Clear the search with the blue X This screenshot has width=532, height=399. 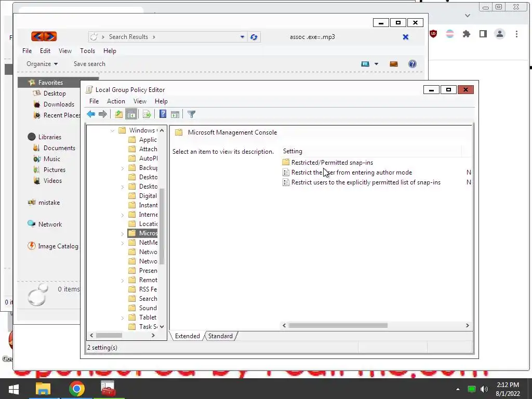tap(405, 37)
